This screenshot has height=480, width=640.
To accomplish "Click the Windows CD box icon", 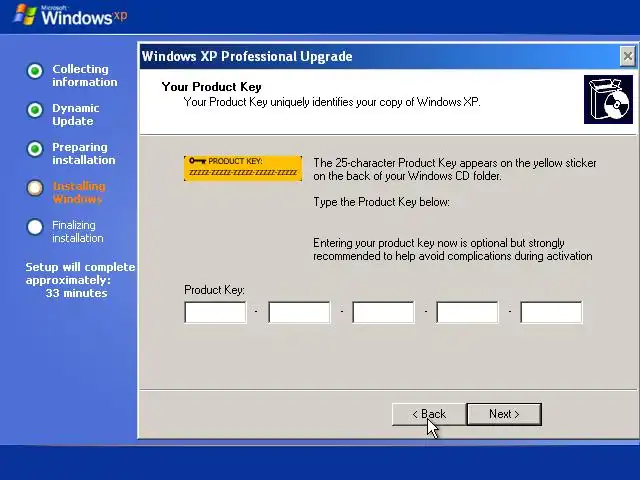I will [x=608, y=99].
